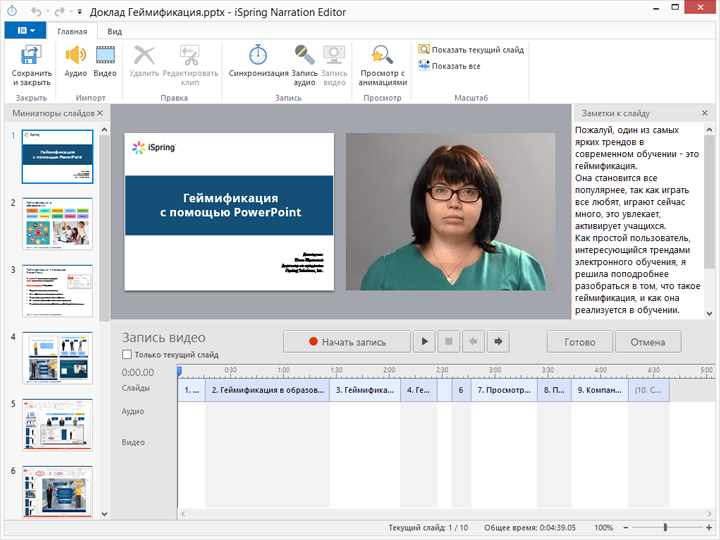Play the timeline with play button
This screenshot has width=720, height=540.
coord(425,342)
